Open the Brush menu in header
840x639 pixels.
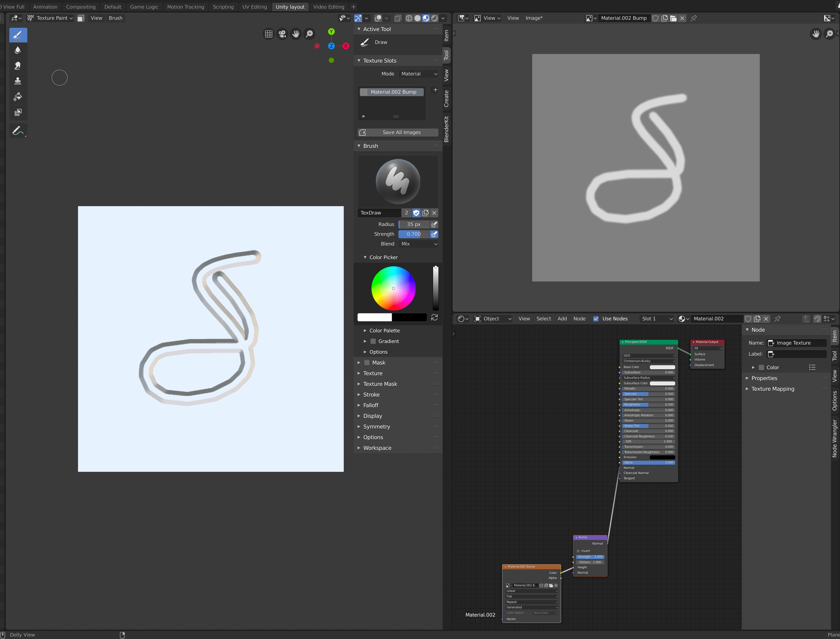coord(115,18)
